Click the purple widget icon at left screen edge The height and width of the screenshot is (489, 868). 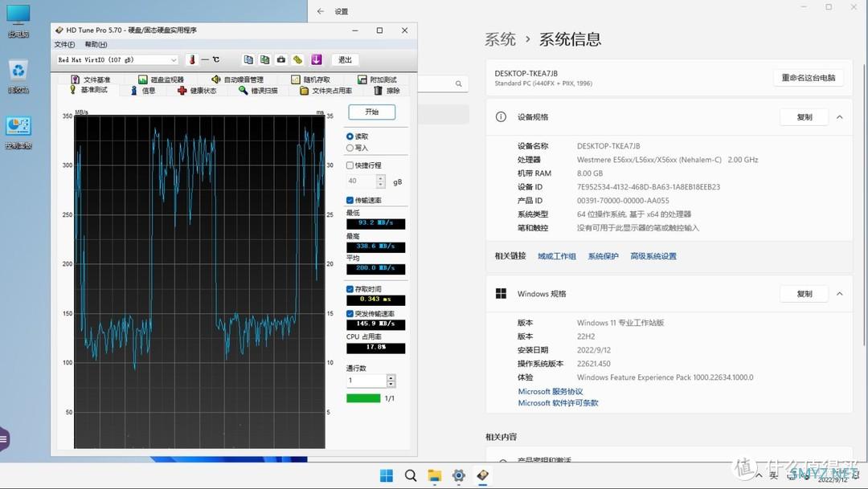[5, 439]
